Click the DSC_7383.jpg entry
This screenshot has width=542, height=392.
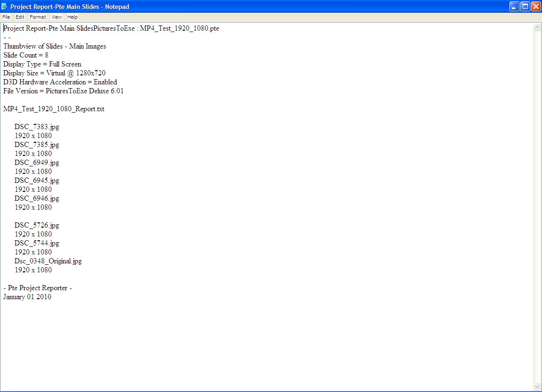[37, 127]
